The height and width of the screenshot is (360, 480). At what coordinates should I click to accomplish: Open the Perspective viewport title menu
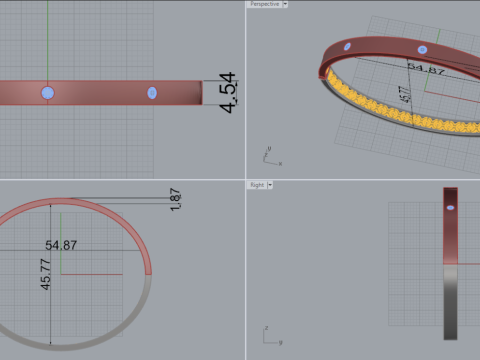pyautogui.click(x=265, y=4)
